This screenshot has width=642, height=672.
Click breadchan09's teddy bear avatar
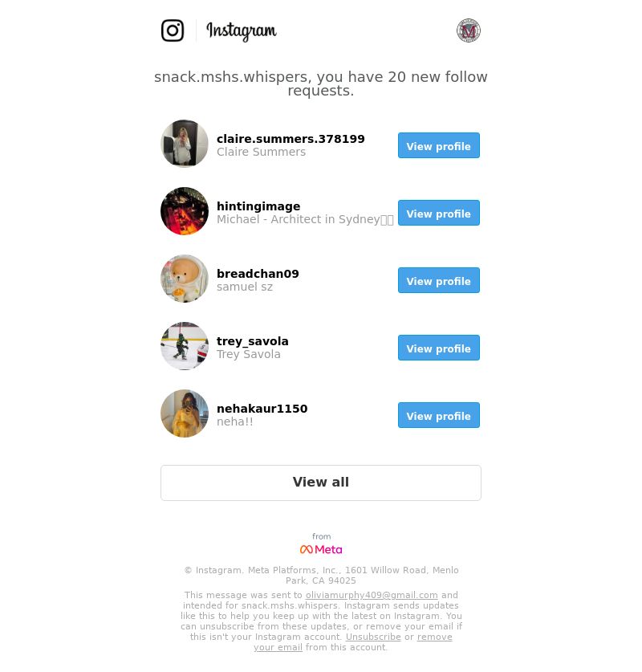click(185, 279)
